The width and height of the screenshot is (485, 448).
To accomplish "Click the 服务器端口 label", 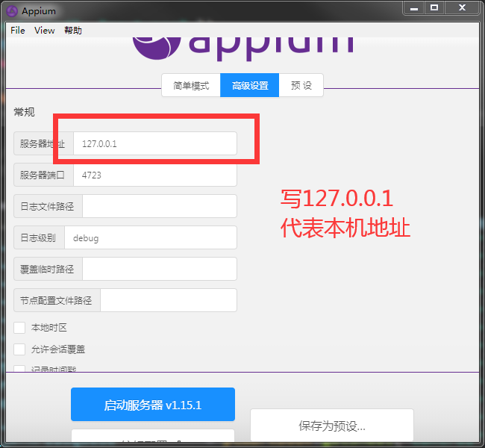I will tap(43, 175).
